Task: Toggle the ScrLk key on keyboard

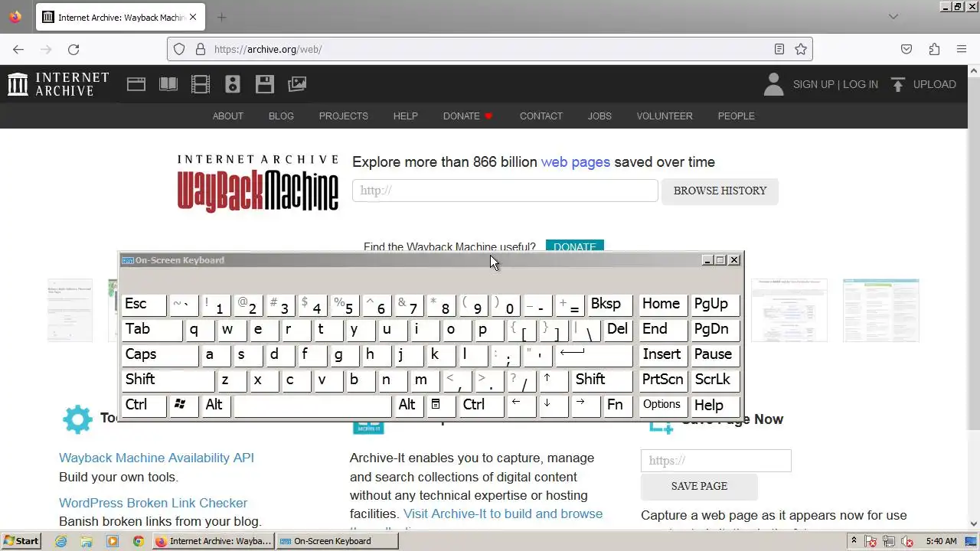Action: 715,380
